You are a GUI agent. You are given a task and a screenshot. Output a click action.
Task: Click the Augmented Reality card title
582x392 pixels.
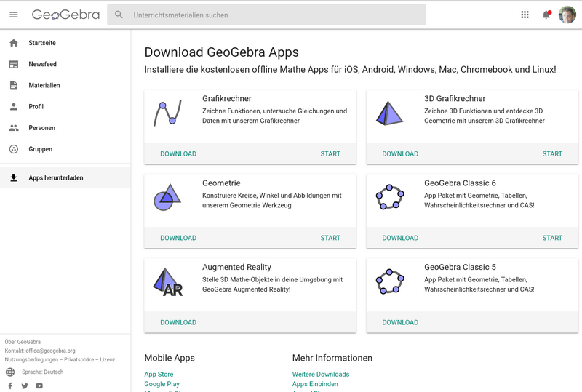tap(237, 268)
